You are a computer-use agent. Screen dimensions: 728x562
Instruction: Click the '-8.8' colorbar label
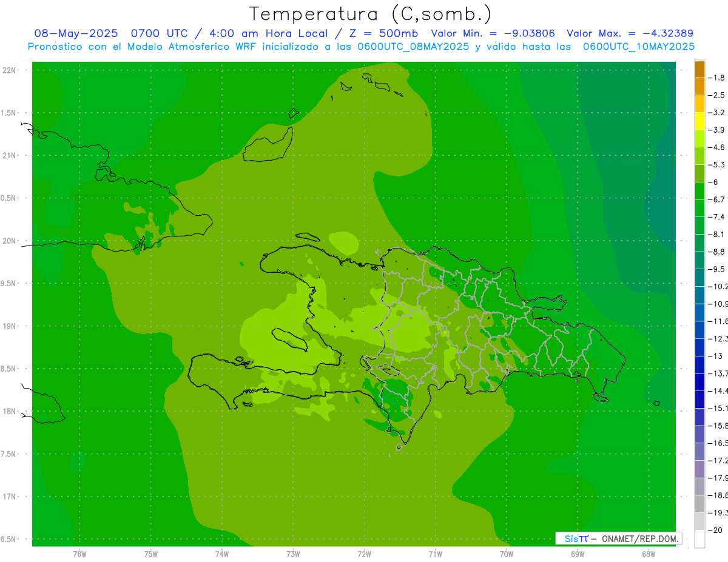coord(717,252)
